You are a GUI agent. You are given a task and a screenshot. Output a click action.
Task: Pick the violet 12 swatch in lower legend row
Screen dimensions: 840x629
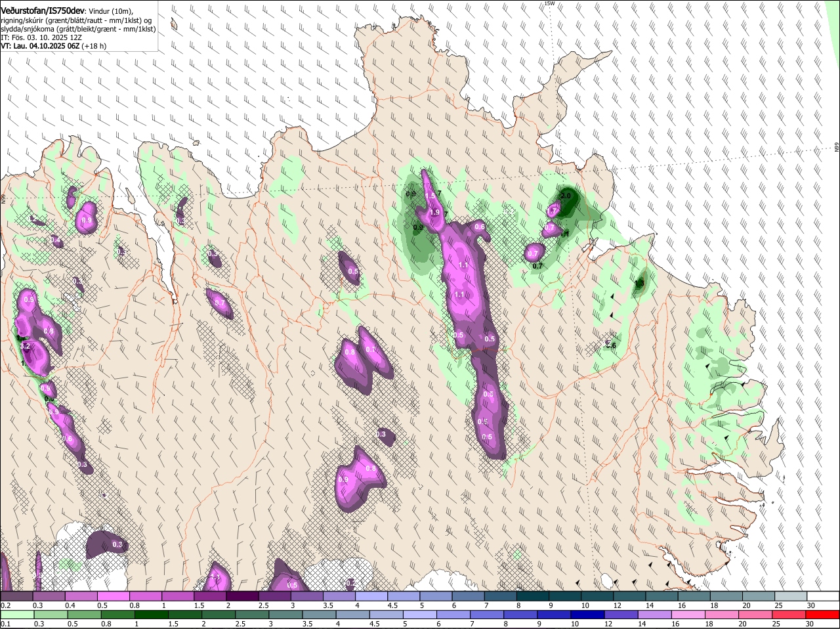pos(621,615)
